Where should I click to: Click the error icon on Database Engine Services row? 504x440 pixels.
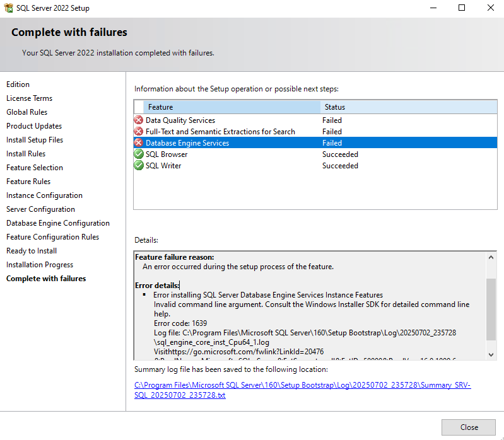139,142
